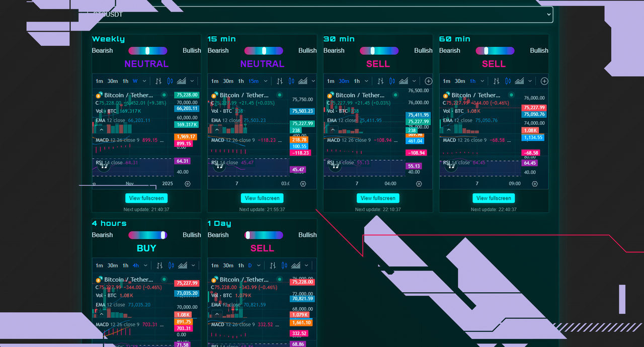This screenshot has height=347, width=644.
Task: Select candlestick style in 1 Day widget
Action: pyautogui.click(x=285, y=266)
